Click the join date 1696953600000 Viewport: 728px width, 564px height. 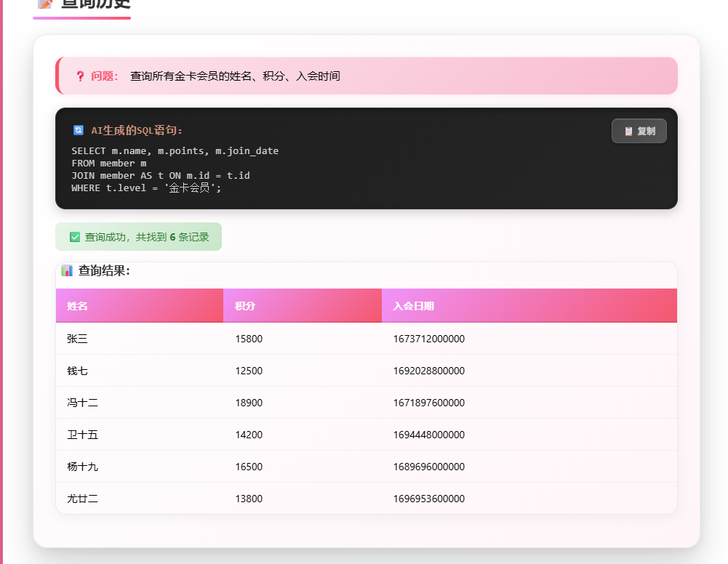(x=429, y=499)
